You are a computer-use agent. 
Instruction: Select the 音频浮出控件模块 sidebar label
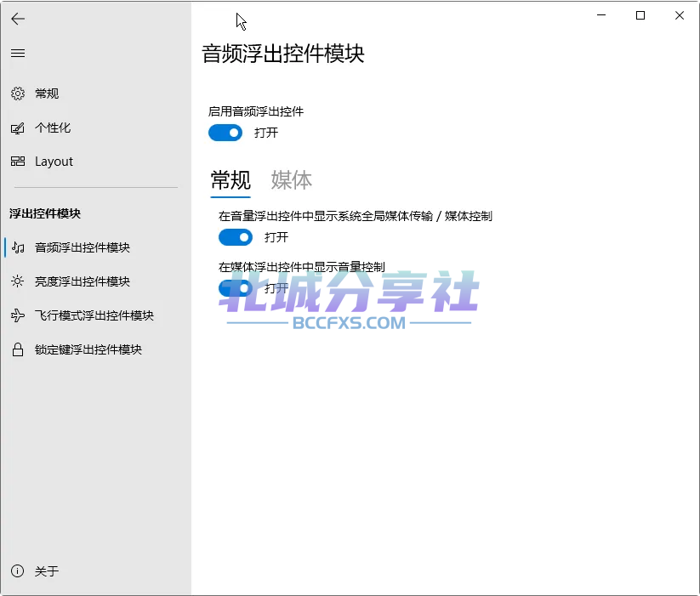click(83, 247)
